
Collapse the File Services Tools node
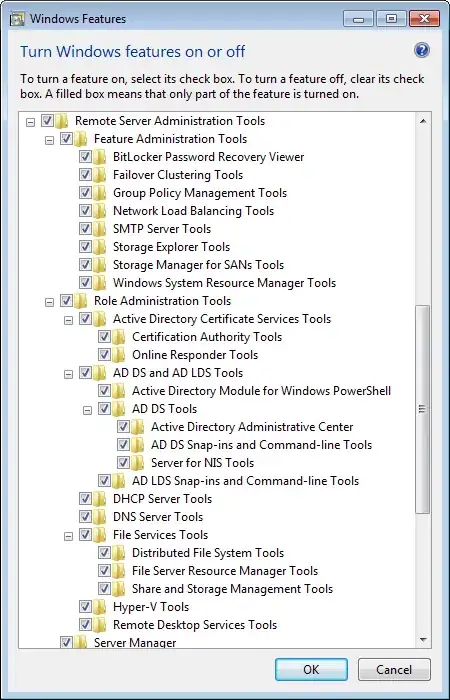(68, 536)
